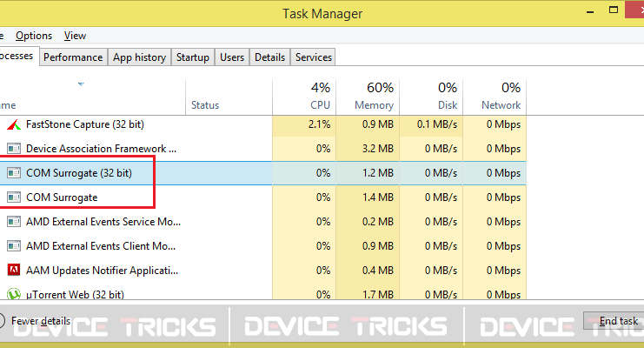The image size is (644, 348).
Task: Select the COM Surrogate process name without 32 bit
Action: pos(62,197)
